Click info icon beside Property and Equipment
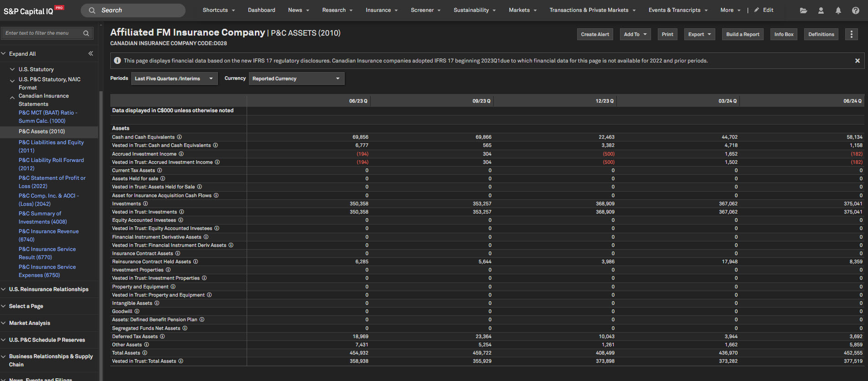This screenshot has height=381, width=868. [173, 287]
